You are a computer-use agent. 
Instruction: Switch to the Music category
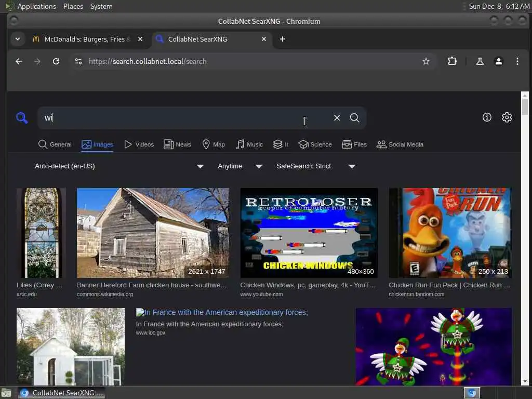[x=249, y=144]
